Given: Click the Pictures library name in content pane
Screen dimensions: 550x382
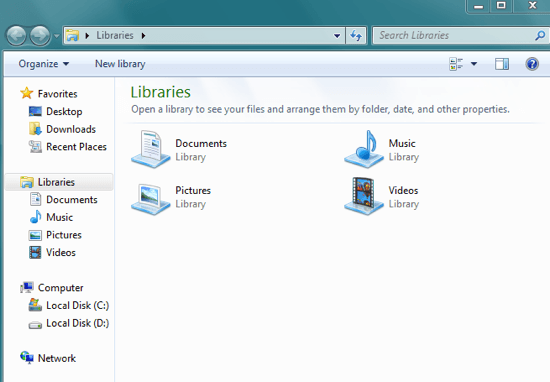Looking at the screenshot, I should point(193,190).
